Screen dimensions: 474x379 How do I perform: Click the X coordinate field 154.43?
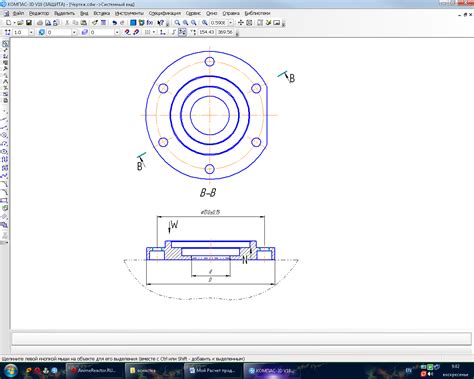point(207,32)
